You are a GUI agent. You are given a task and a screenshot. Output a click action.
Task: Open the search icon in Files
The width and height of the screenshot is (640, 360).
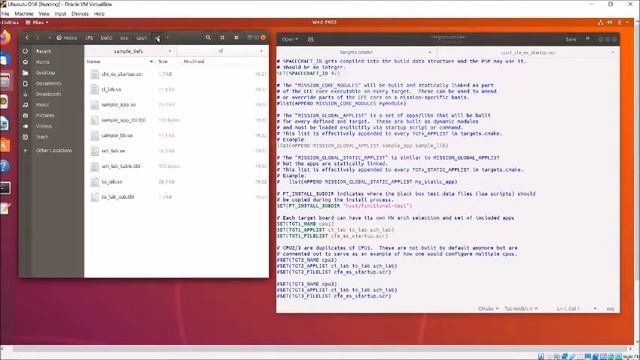(x=208, y=38)
